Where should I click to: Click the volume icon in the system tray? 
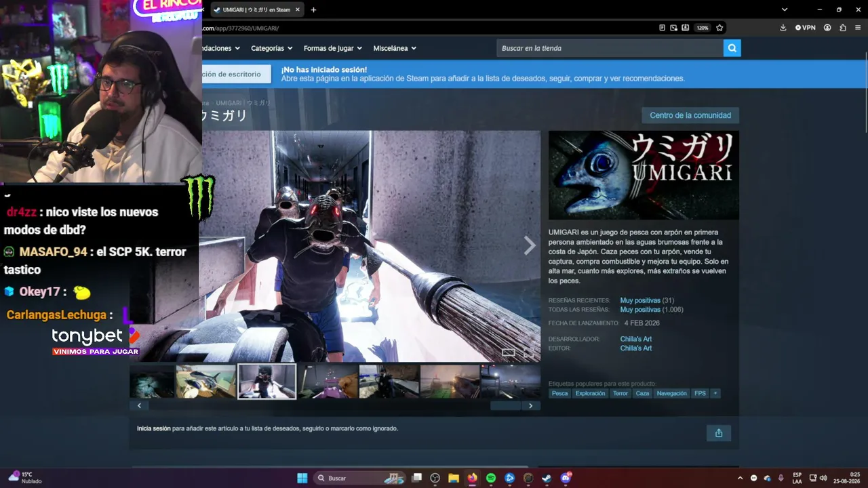823,478
